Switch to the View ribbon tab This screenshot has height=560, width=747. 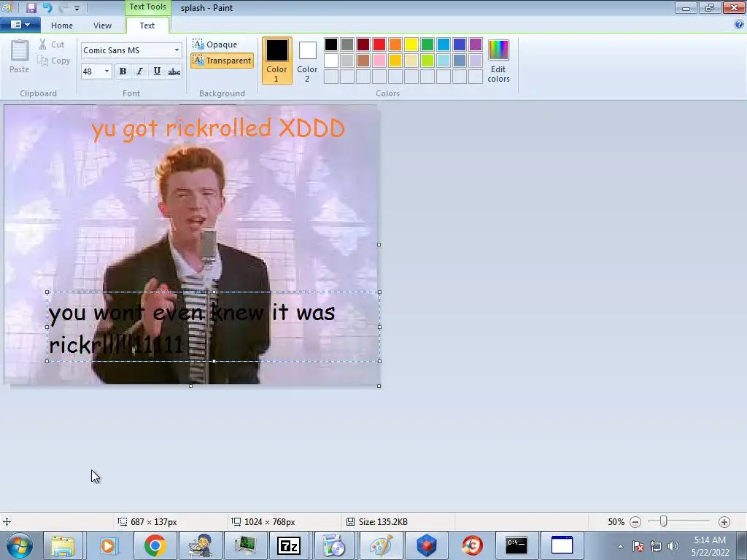(102, 26)
